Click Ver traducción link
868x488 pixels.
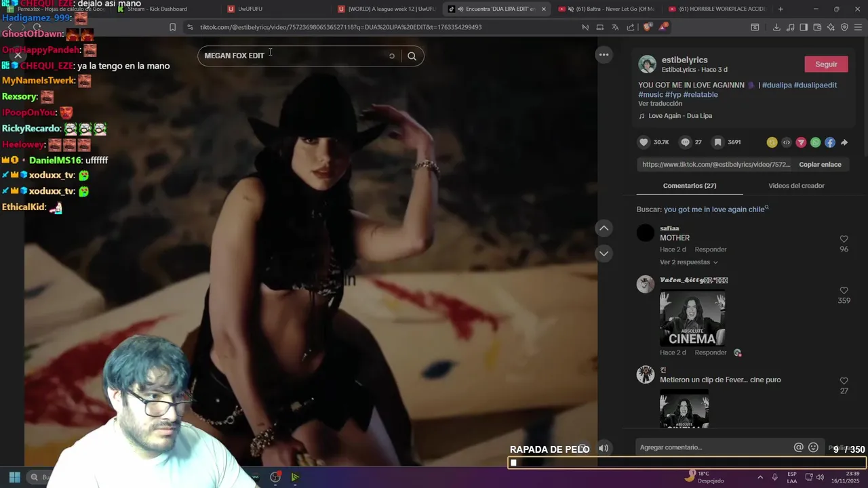click(660, 104)
